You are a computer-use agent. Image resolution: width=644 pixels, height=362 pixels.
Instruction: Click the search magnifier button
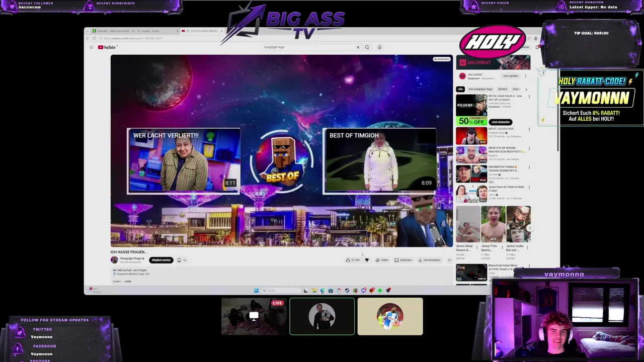point(367,47)
